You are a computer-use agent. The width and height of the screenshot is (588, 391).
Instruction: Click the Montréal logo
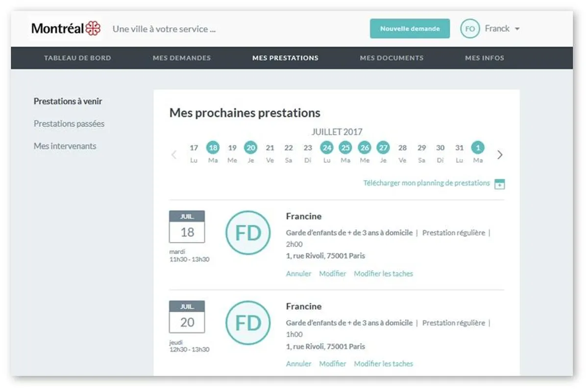point(66,28)
